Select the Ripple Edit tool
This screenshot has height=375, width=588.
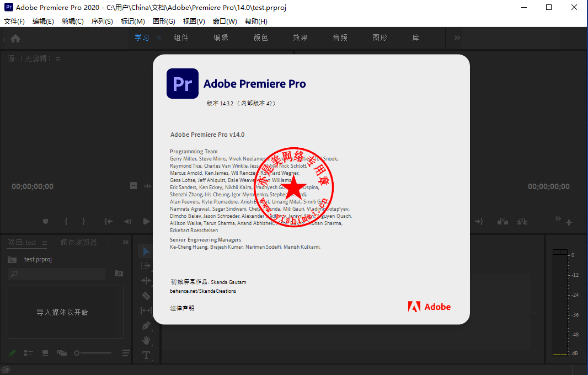point(146,281)
